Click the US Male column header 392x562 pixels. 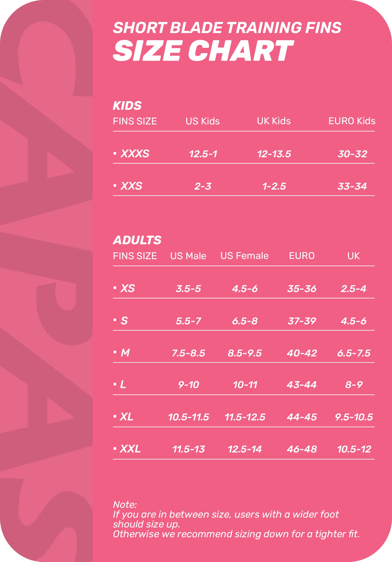188,256
